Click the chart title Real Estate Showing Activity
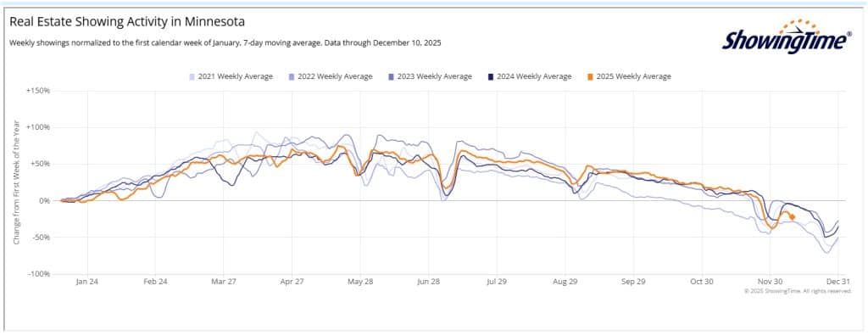 (x=127, y=22)
